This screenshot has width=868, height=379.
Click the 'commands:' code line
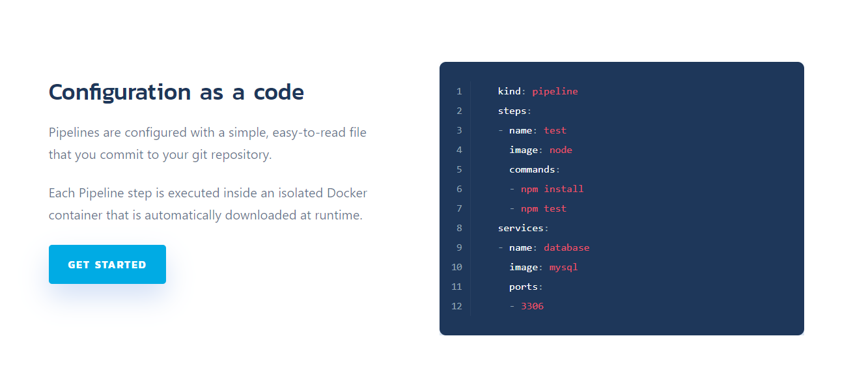[535, 169]
